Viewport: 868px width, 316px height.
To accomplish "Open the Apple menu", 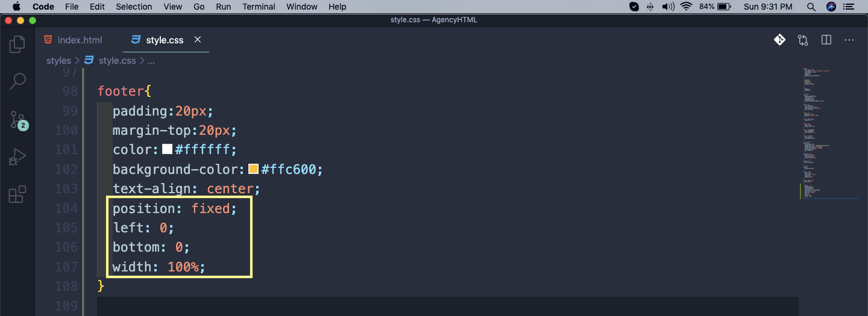I will [x=16, y=7].
